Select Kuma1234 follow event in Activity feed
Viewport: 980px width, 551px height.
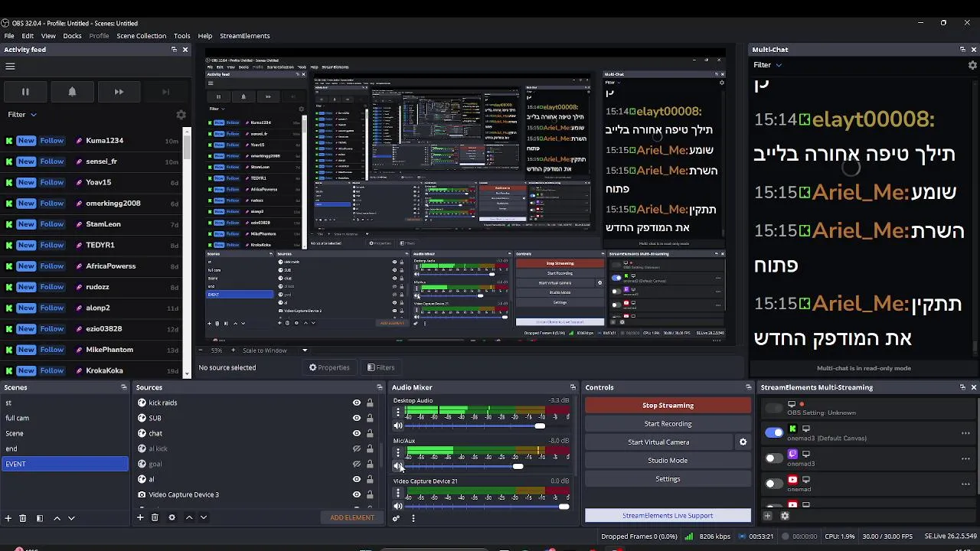[92, 141]
